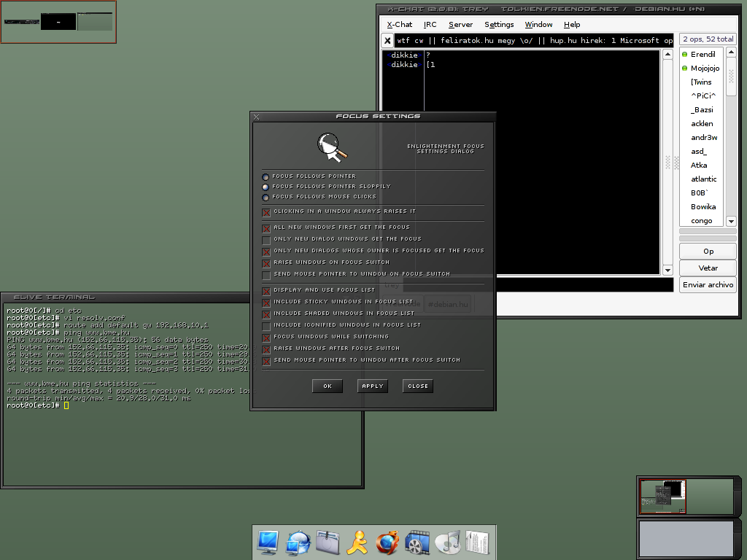This screenshot has height=560, width=747.
Task: Click the Vetar button in X-Chat
Action: tap(708, 268)
